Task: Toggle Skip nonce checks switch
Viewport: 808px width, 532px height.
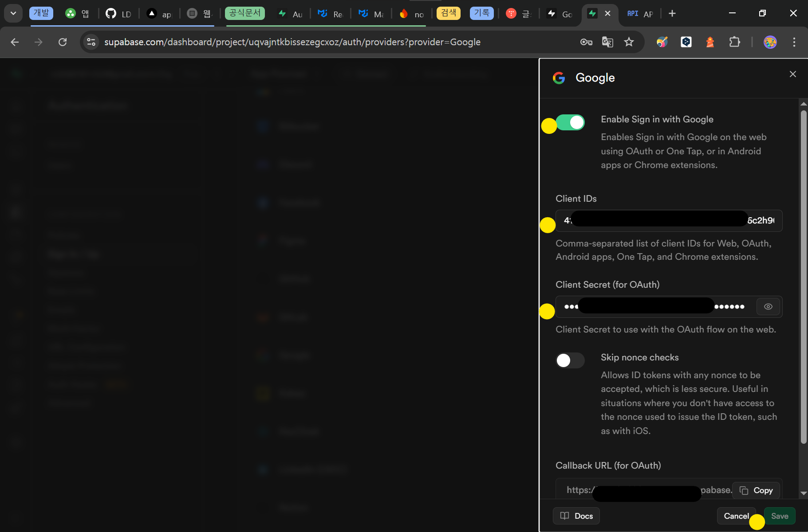Action: pyautogui.click(x=570, y=360)
